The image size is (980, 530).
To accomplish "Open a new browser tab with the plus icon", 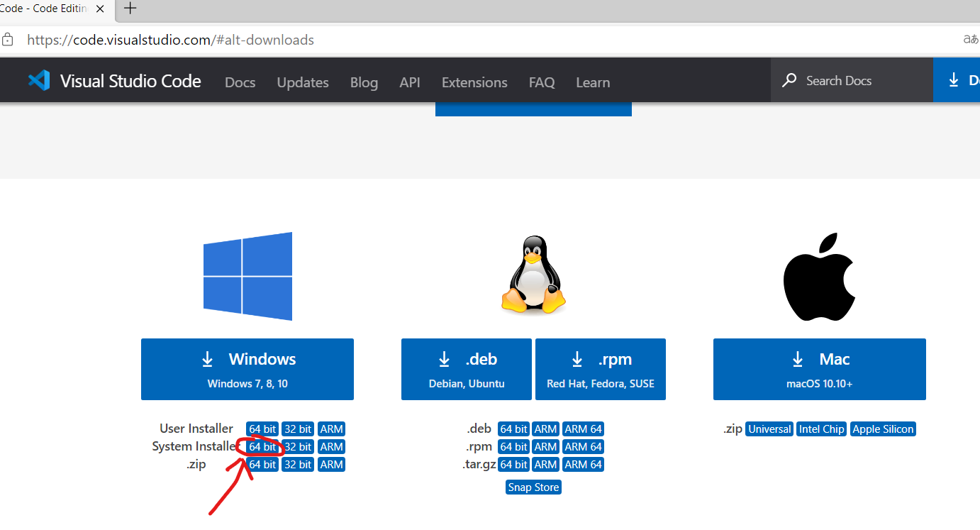I will (130, 9).
